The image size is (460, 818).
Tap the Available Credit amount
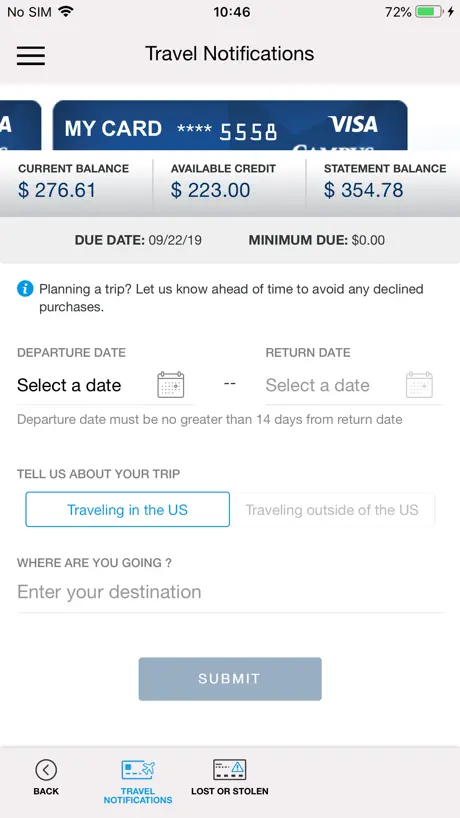click(x=211, y=190)
